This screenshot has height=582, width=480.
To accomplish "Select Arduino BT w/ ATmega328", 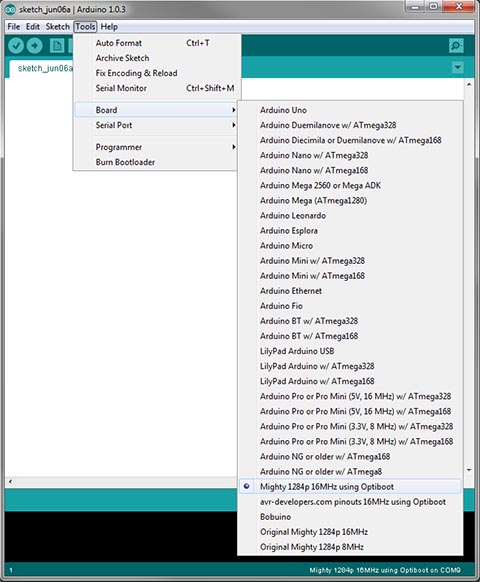I will pyautogui.click(x=350, y=321).
